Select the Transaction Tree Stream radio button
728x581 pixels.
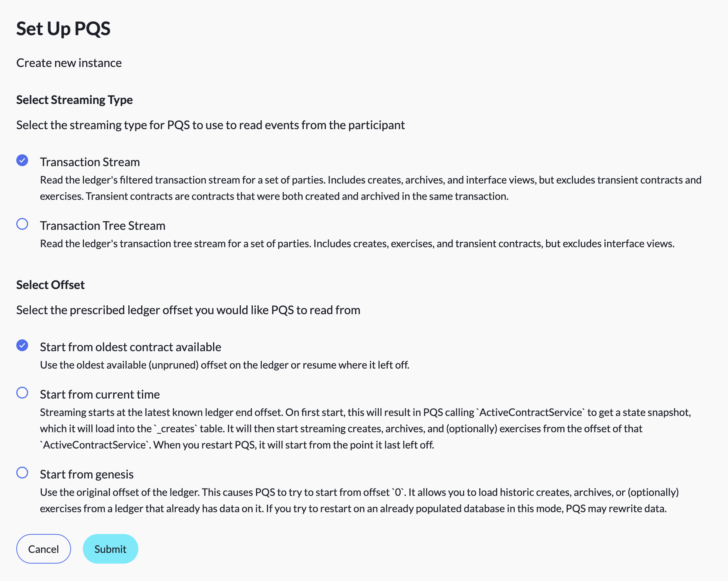point(22,224)
